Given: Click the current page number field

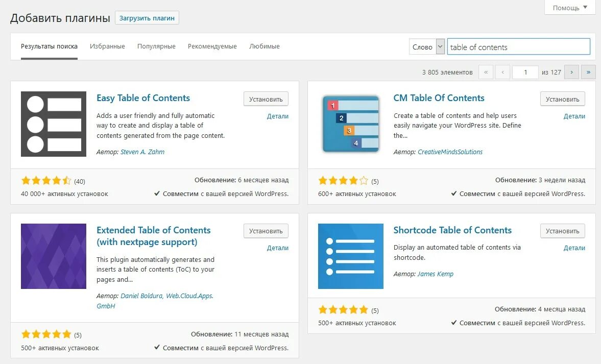Looking at the screenshot, I should point(525,72).
